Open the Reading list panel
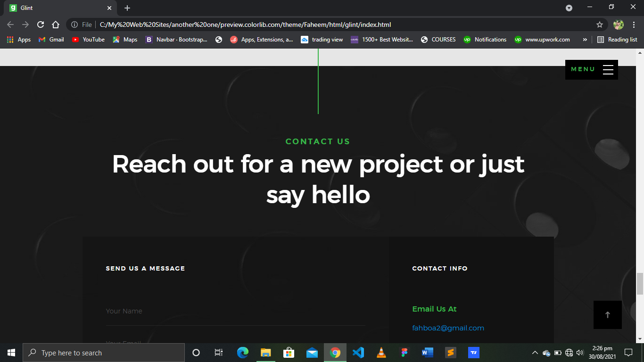This screenshot has width=644, height=362. 617,40
